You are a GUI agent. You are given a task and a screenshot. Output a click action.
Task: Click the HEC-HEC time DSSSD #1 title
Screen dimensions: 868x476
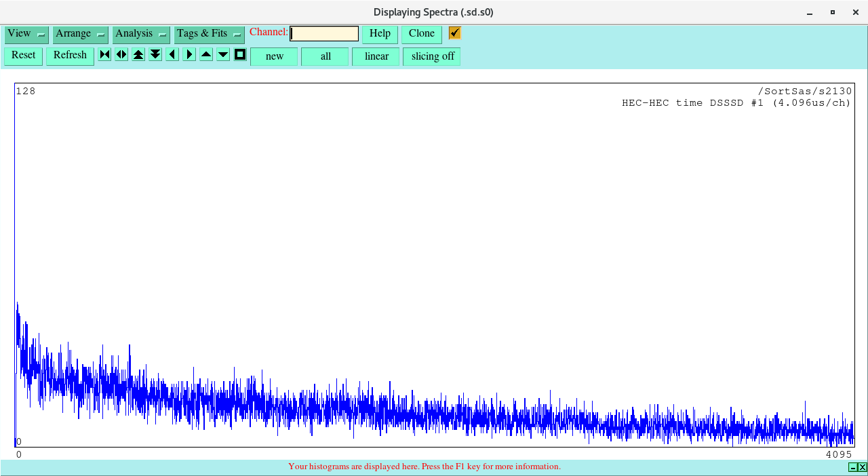[736, 103]
